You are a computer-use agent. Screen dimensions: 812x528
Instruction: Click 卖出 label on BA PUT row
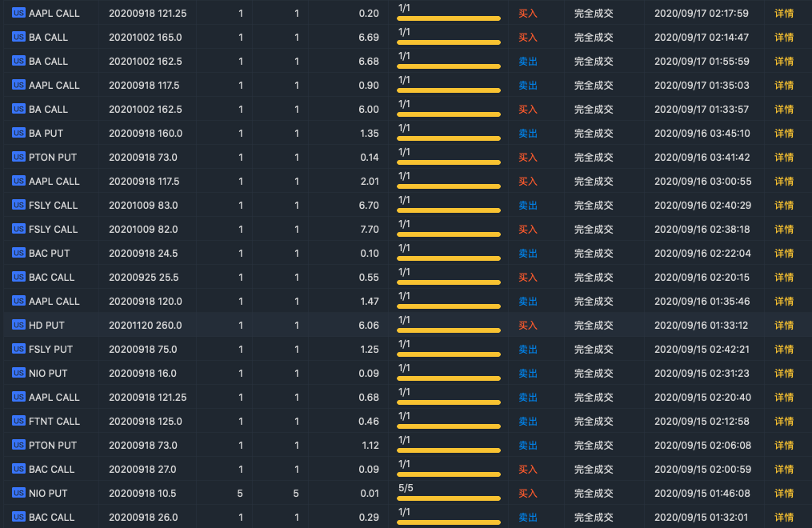[x=528, y=133]
